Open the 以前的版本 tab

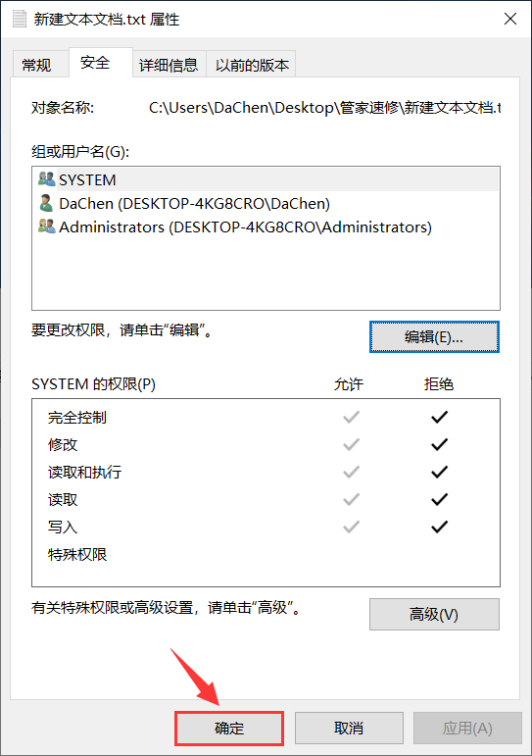[252, 65]
